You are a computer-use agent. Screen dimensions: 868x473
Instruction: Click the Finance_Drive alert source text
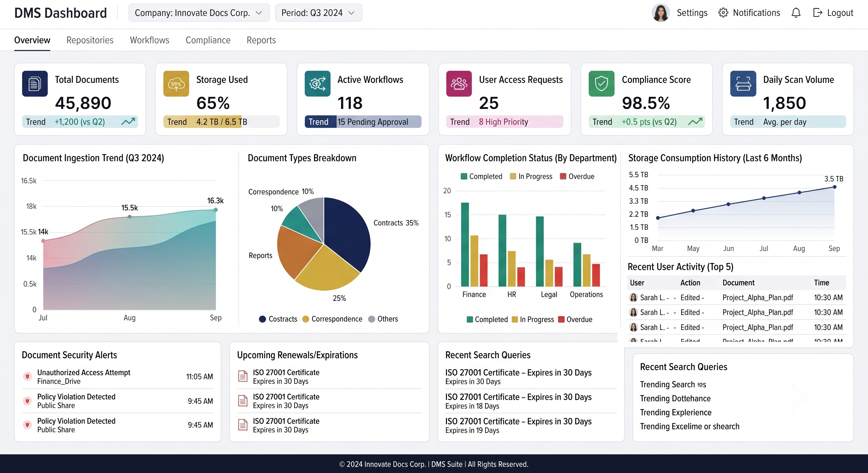pyautogui.click(x=59, y=382)
